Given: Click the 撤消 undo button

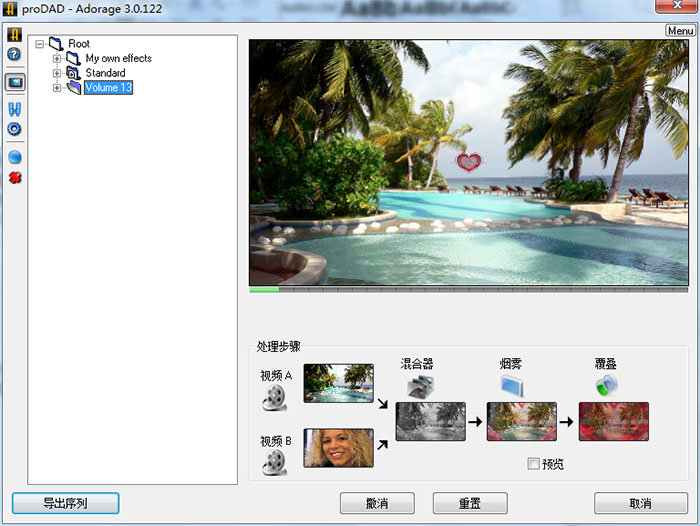Looking at the screenshot, I should (x=377, y=503).
